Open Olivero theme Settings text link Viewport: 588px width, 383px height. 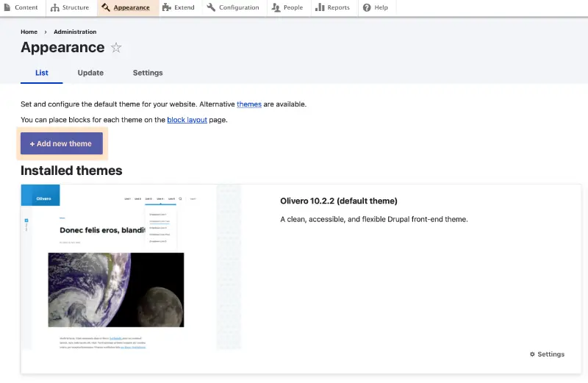tap(551, 354)
